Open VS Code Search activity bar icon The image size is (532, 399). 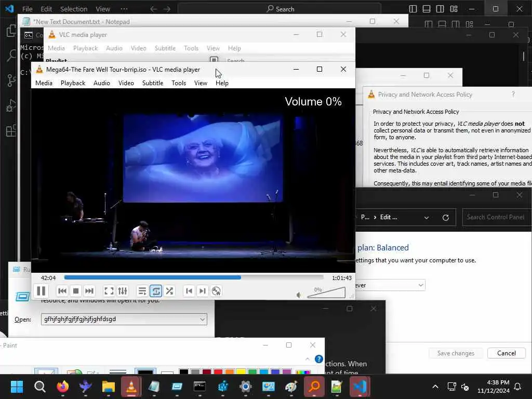11,55
